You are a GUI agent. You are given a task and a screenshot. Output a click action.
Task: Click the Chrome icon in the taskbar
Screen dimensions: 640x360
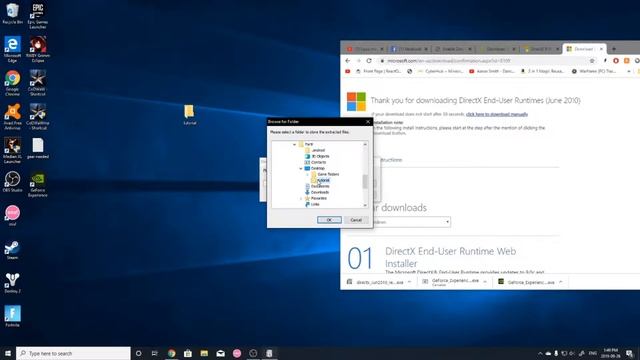pyautogui.click(x=171, y=353)
